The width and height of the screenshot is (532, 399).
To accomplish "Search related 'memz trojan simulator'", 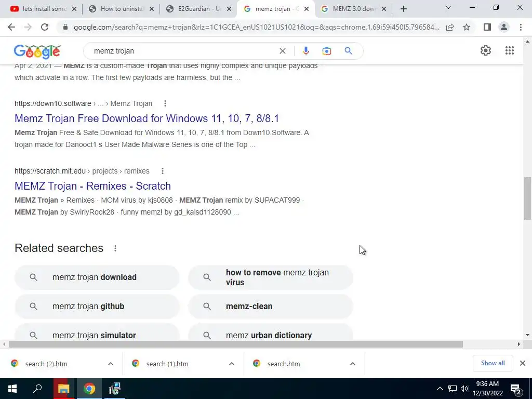I will click(97, 332).
